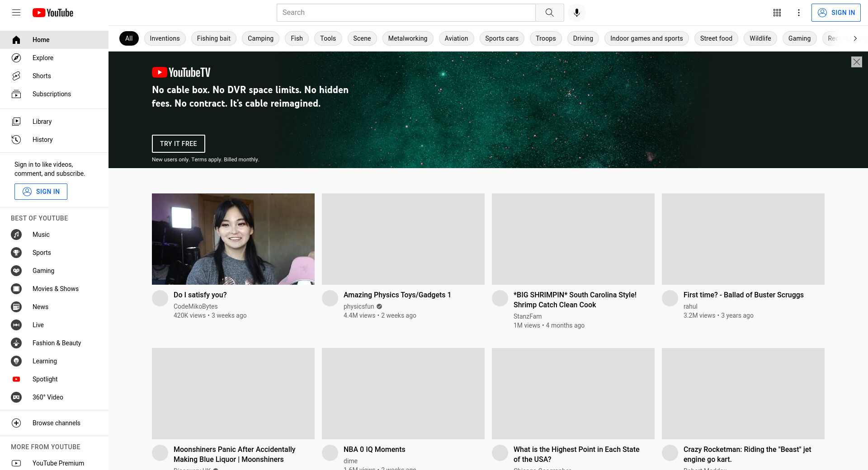
Task: Click the Gaming icon in sidebar list
Action: click(16, 271)
